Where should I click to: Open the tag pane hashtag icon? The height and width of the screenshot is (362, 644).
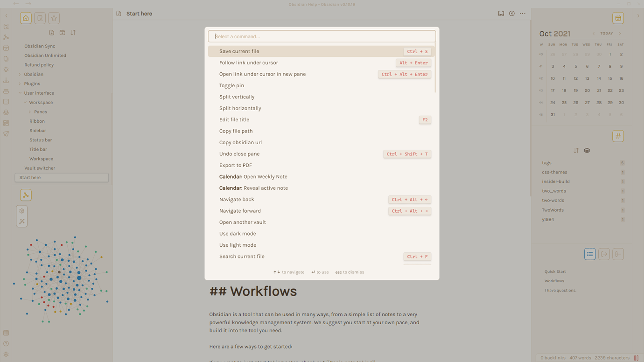pos(618,136)
